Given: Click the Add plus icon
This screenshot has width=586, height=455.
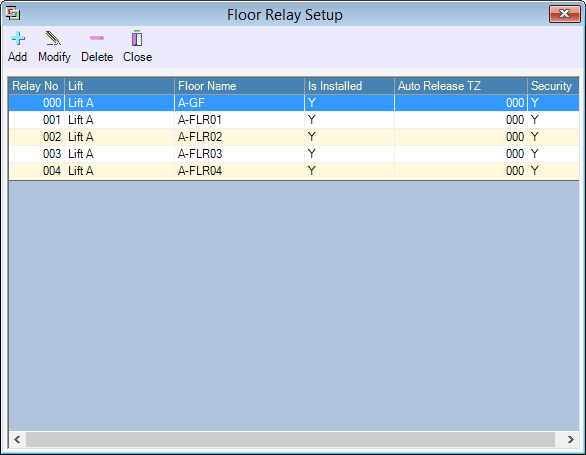Looking at the screenshot, I should click(x=18, y=38).
